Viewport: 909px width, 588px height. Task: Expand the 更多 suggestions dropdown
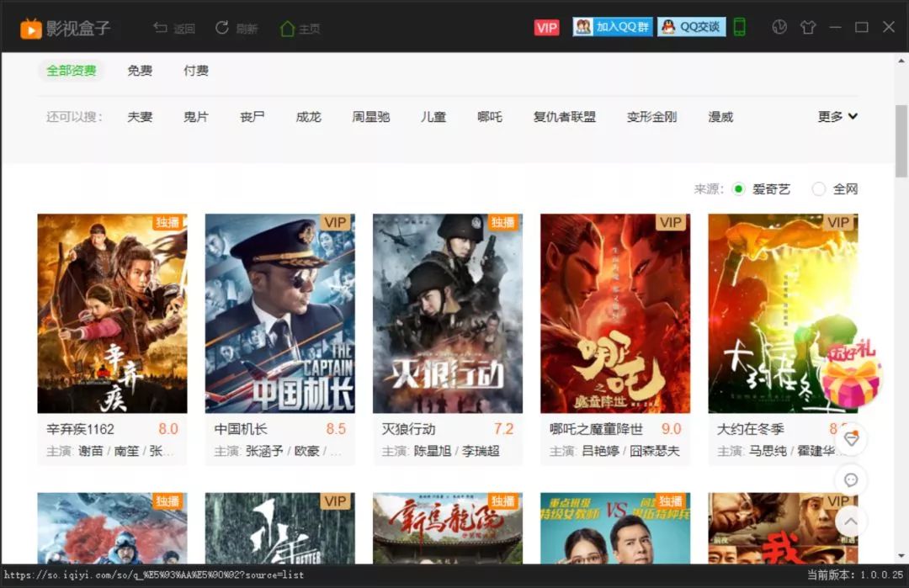pyautogui.click(x=837, y=116)
